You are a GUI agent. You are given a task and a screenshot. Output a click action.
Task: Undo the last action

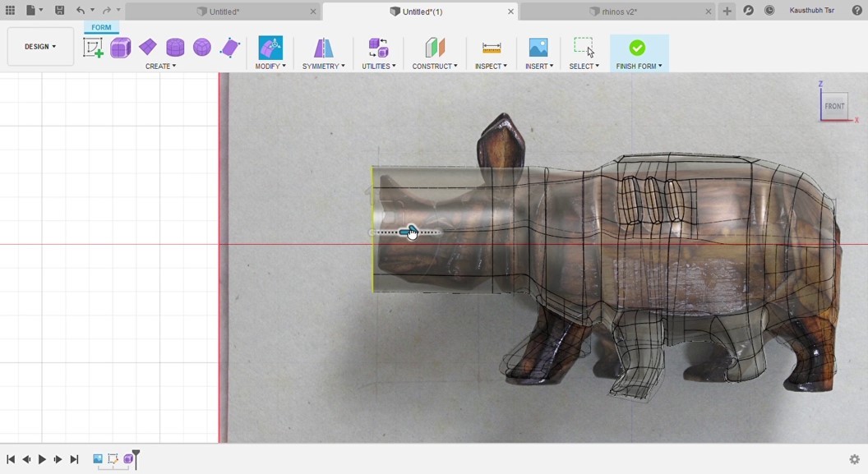(81, 11)
